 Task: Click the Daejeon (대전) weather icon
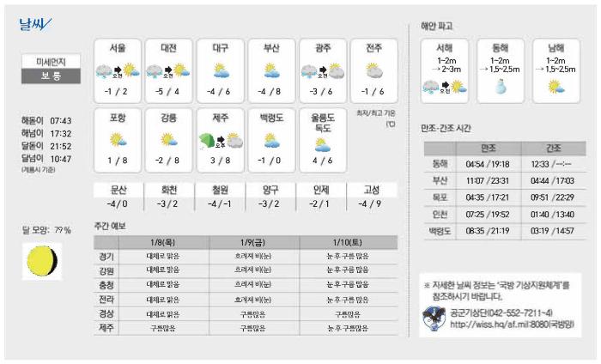point(168,70)
